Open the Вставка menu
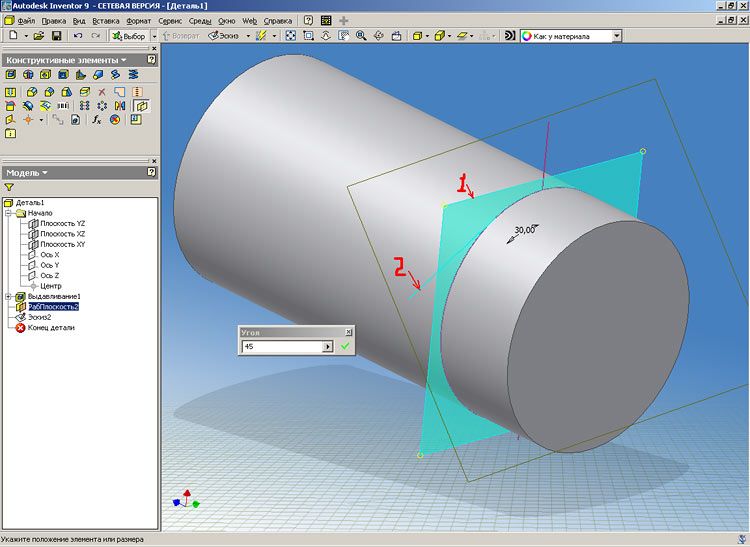750x547 pixels. click(106, 21)
